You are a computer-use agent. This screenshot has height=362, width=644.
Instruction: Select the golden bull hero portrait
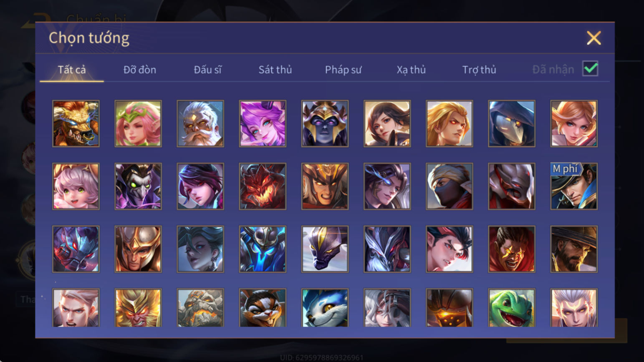(76, 123)
